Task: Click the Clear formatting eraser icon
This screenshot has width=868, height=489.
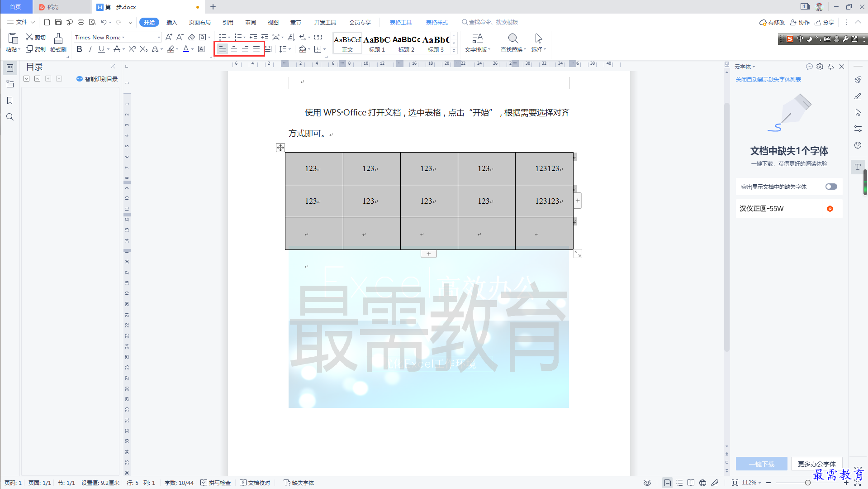Action: click(x=191, y=37)
